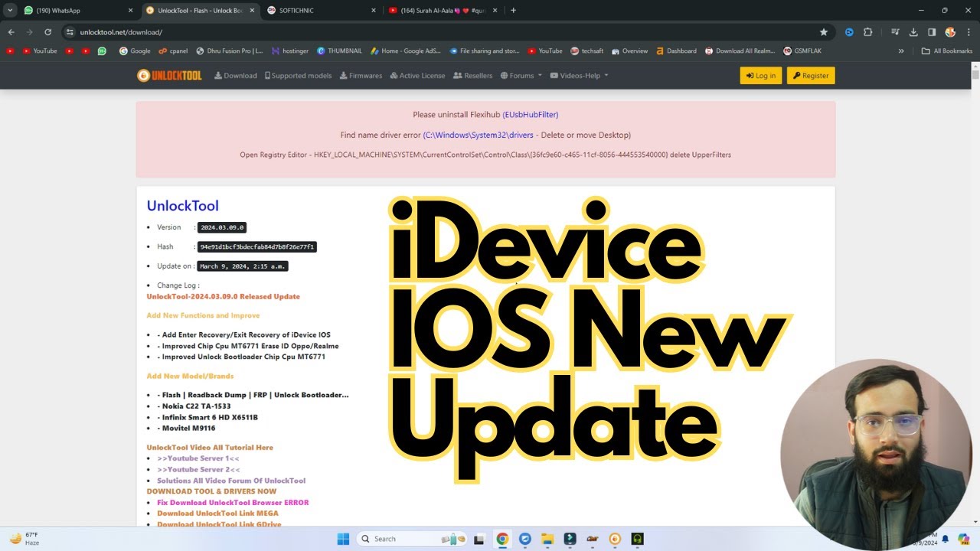This screenshot has height=551, width=980.
Task: Click the version value 2024.03.09.0
Action: point(222,227)
